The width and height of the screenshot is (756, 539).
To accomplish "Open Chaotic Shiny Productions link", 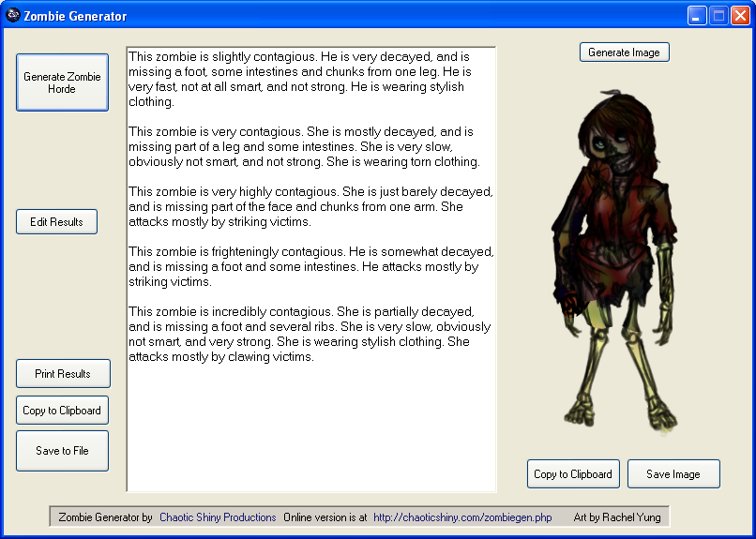I will [x=218, y=517].
